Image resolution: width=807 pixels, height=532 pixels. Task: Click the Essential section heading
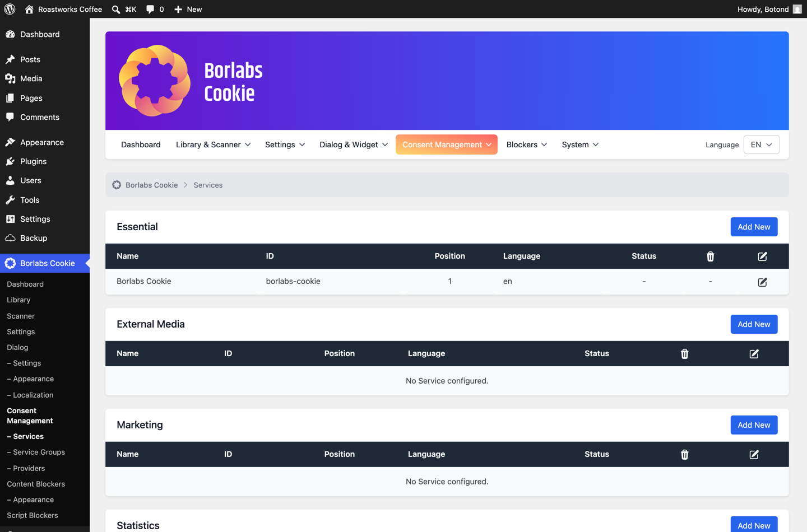click(137, 227)
